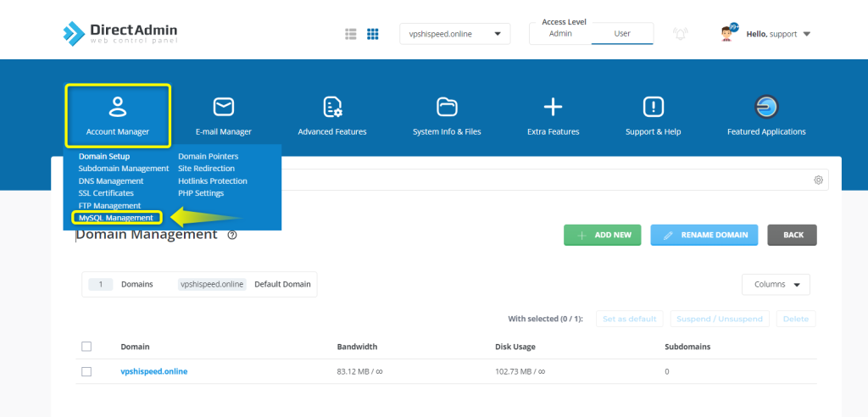
Task: Click Suspend / Unsuspend button
Action: [x=720, y=319]
